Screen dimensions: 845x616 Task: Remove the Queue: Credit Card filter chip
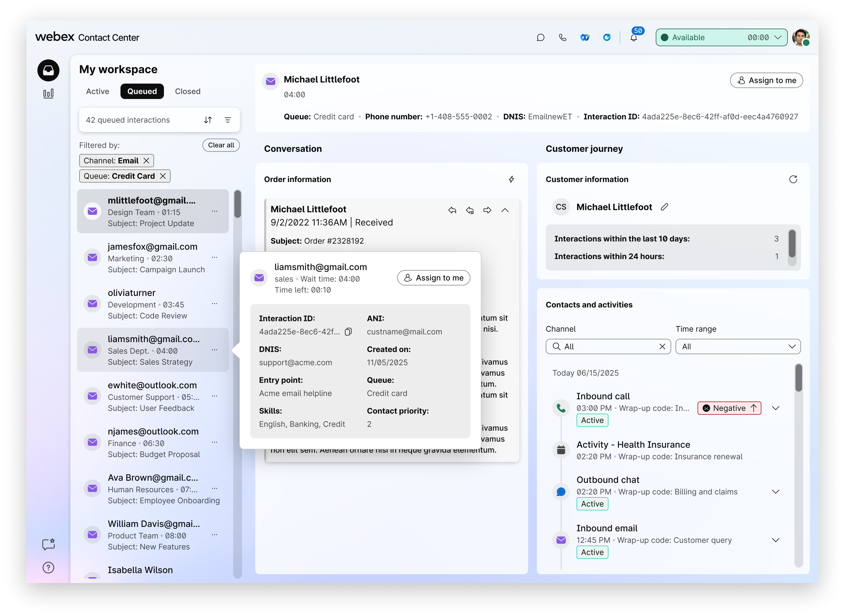[163, 176]
